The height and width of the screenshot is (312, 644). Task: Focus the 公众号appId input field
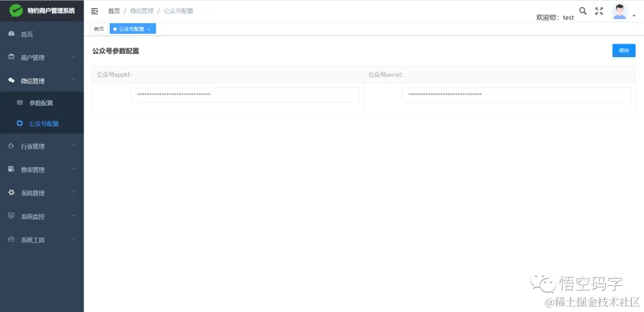point(245,95)
